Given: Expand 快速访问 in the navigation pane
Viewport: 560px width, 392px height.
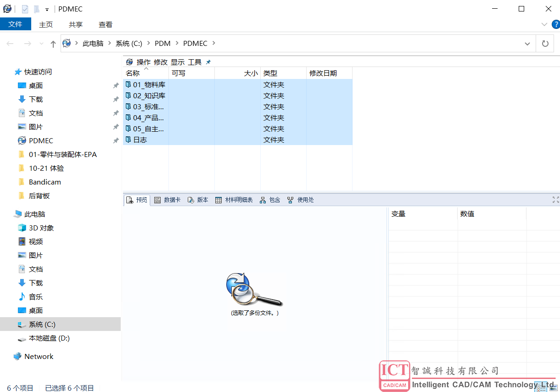Looking at the screenshot, I should coord(33,72).
